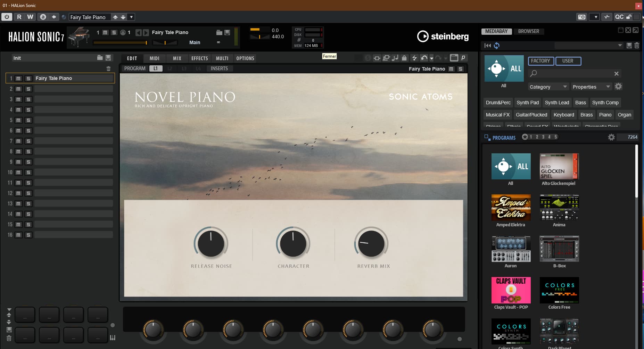Image resolution: width=644 pixels, height=349 pixels.
Task: Click the editor window icon in toolbar
Action: point(454,58)
